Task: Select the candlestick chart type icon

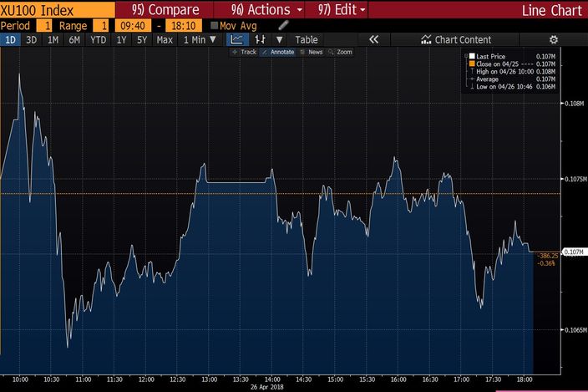Action: tap(260, 39)
